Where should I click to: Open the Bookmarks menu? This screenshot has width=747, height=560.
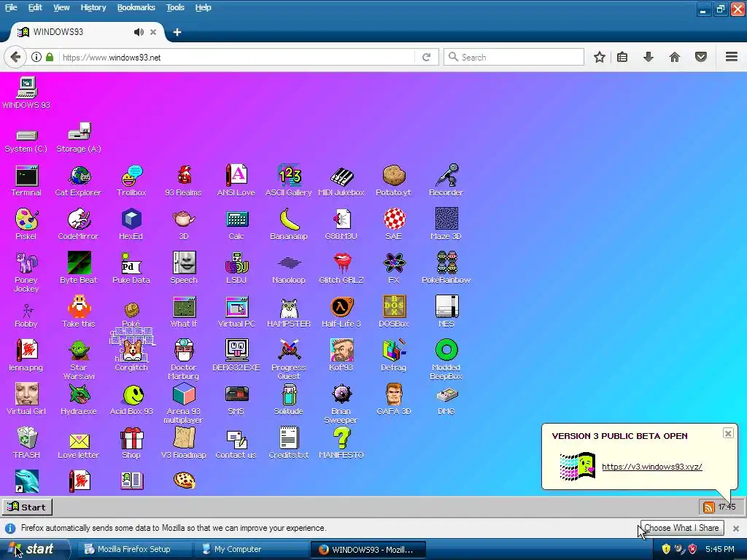[x=136, y=7]
